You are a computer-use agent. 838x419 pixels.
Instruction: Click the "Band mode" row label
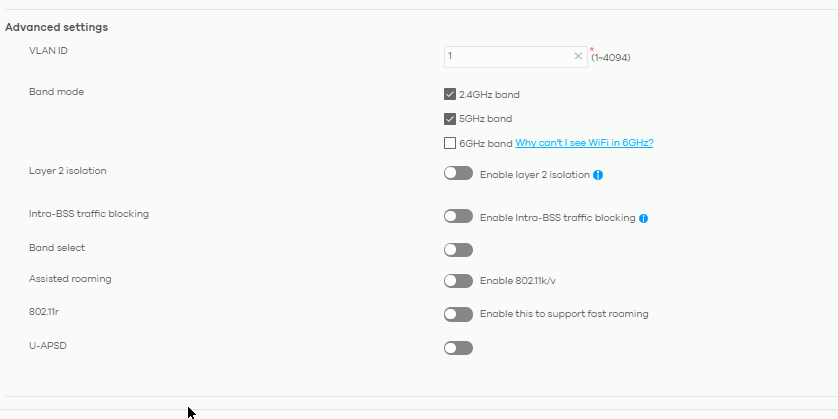57,92
